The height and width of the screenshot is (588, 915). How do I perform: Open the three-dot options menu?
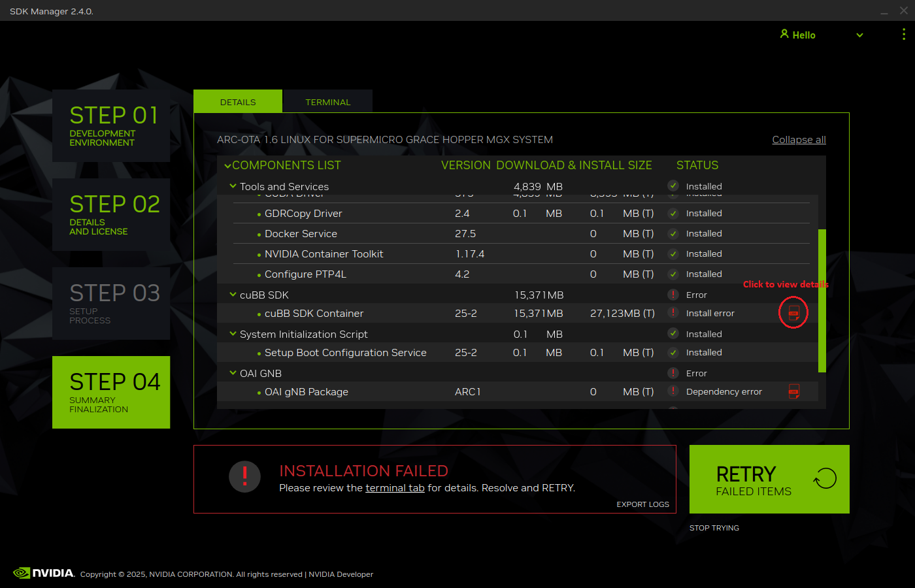903,35
